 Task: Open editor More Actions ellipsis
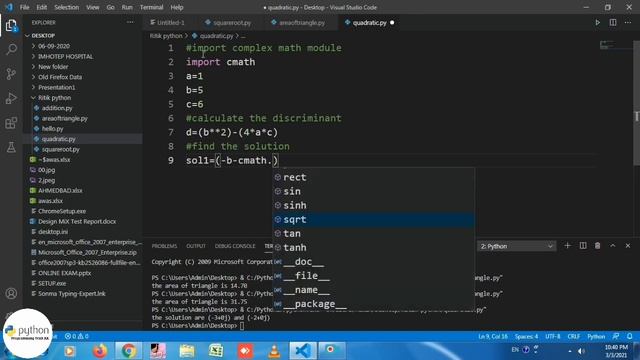pos(628,22)
